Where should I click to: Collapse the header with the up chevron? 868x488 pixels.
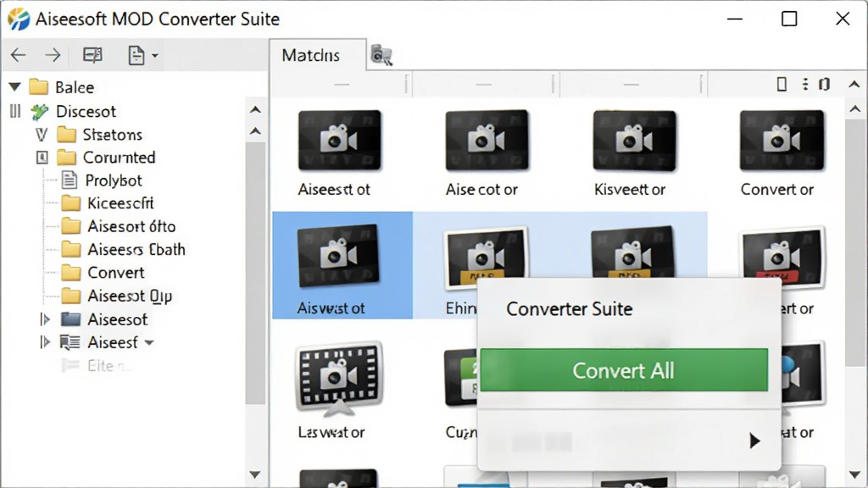pos(854,85)
